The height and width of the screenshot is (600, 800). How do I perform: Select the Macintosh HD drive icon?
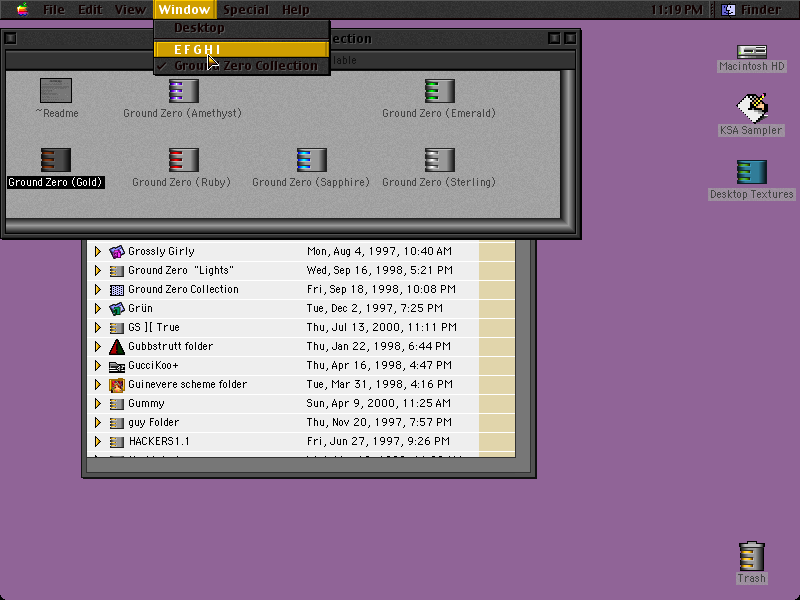tap(752, 51)
